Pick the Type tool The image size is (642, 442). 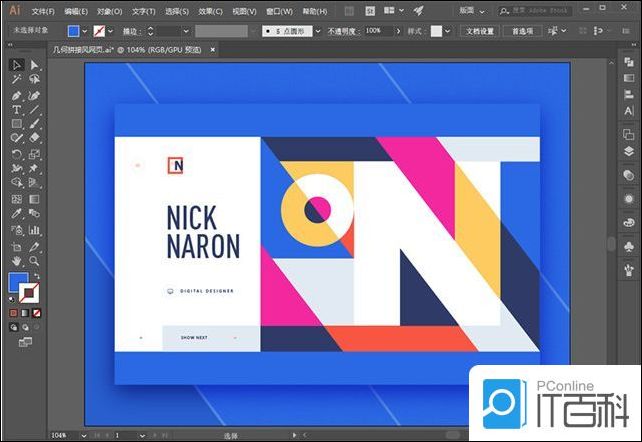coord(16,109)
